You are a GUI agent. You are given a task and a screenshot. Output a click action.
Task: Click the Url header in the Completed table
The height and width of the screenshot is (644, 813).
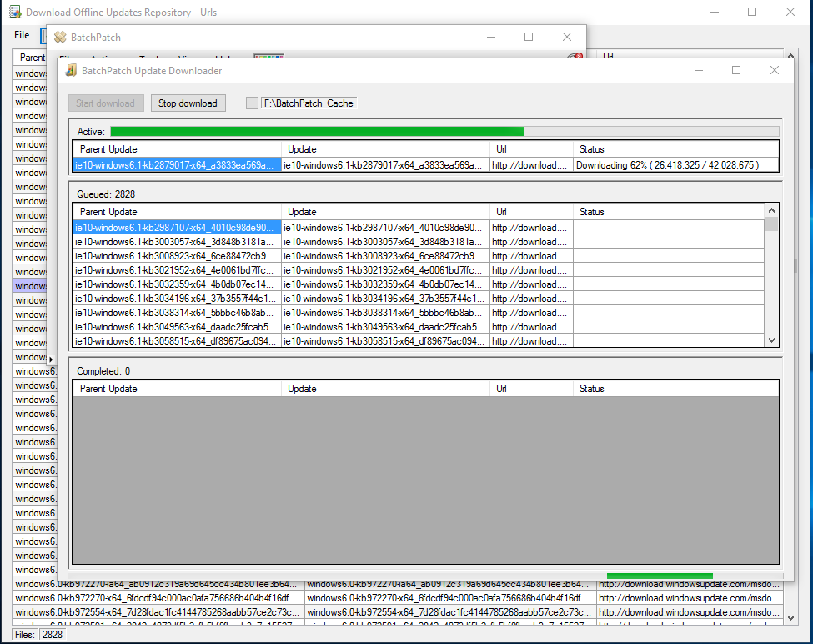pyautogui.click(x=531, y=389)
